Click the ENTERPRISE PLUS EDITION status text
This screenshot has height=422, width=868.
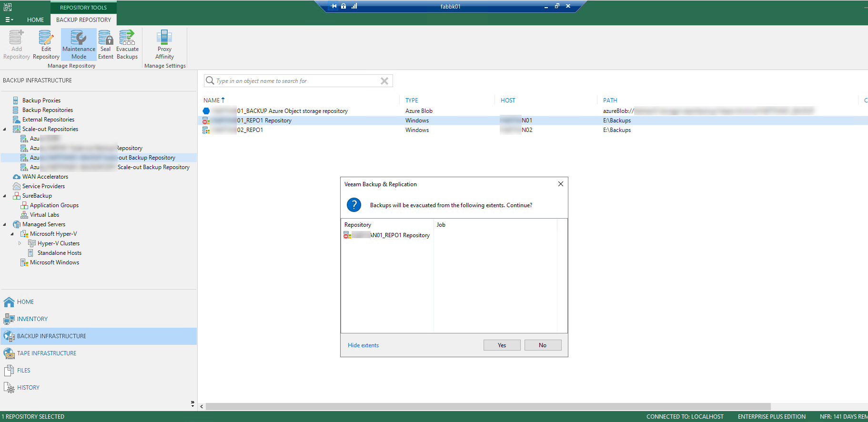tap(772, 417)
